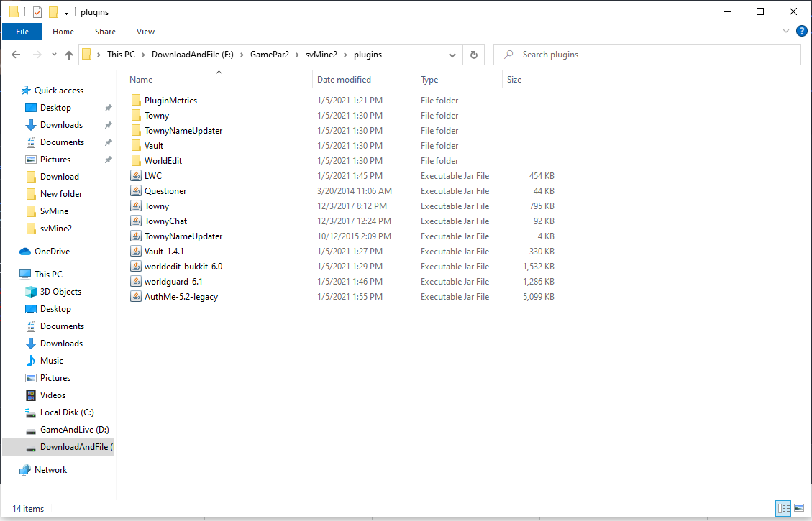
Task: Expand the ribbon chevron
Action: click(x=785, y=32)
